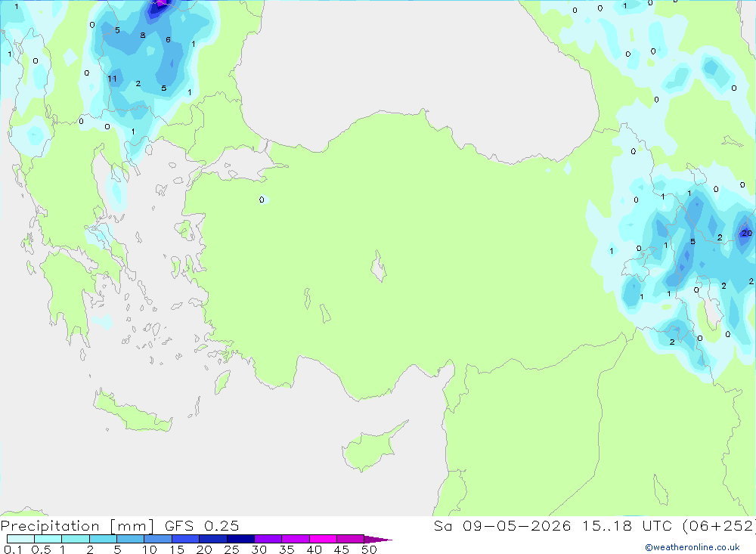Click the 'Precipitation [mm]' title text
This screenshot has height=554, width=756.
pyautogui.click(x=78, y=526)
